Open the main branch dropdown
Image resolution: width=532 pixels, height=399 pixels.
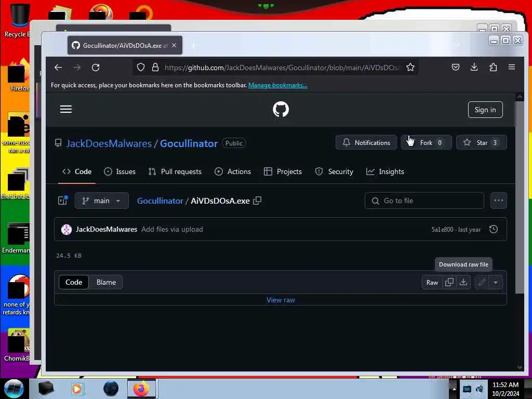tap(101, 201)
